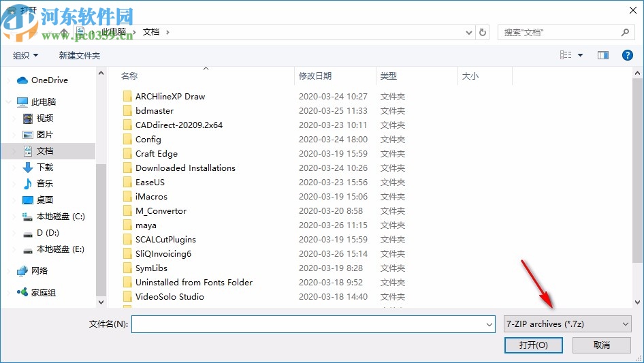
Task: Click the iMacros folder icon
Action: click(127, 197)
